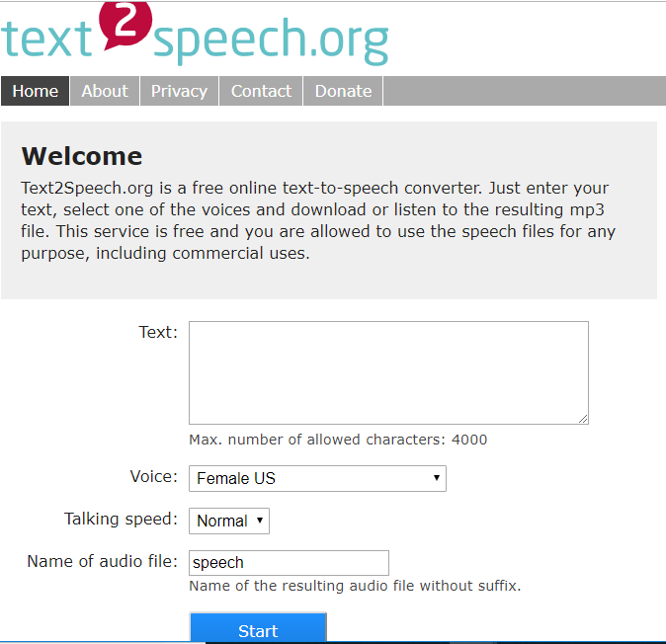Screen dimensions: 666x644
Task: Open the Privacy page
Action: (179, 91)
